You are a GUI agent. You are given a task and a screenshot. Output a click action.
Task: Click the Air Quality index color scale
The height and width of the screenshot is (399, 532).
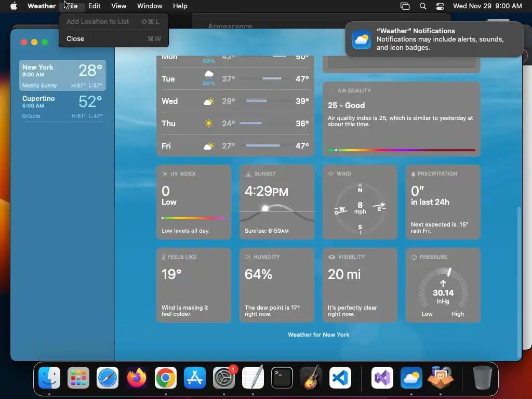point(402,150)
